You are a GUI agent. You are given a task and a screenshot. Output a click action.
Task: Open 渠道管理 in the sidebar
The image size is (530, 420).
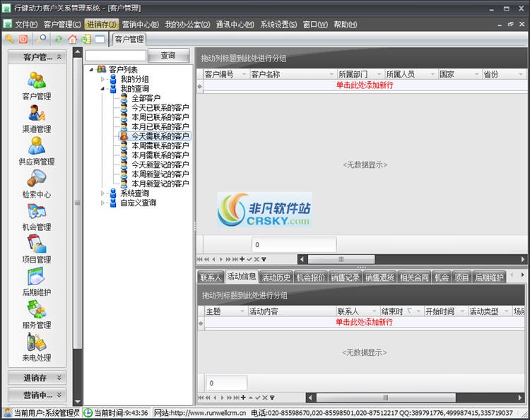(37, 119)
